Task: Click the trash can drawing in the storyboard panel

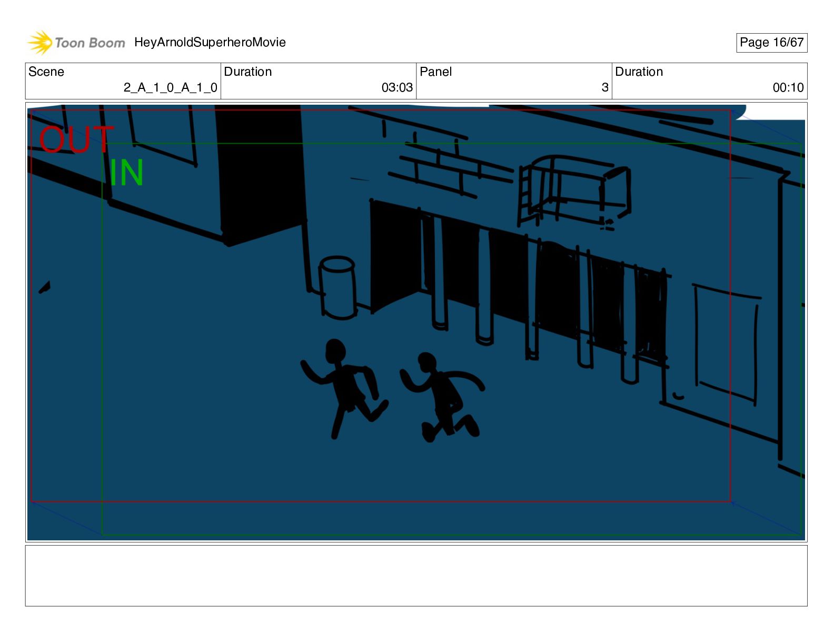Action: [x=337, y=288]
